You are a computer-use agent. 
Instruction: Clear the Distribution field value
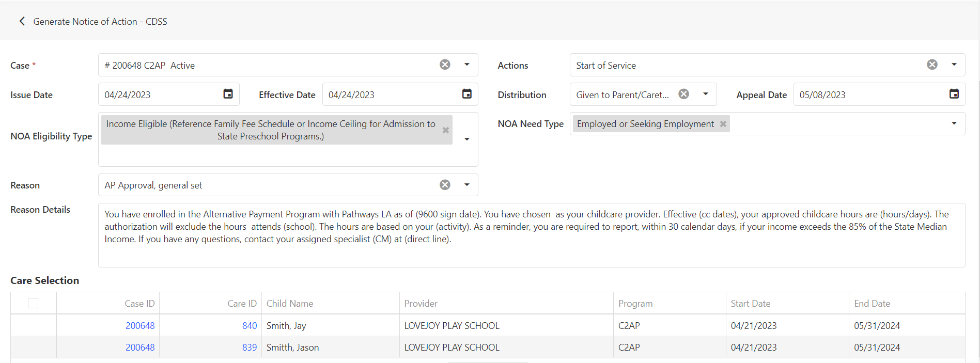pos(683,94)
